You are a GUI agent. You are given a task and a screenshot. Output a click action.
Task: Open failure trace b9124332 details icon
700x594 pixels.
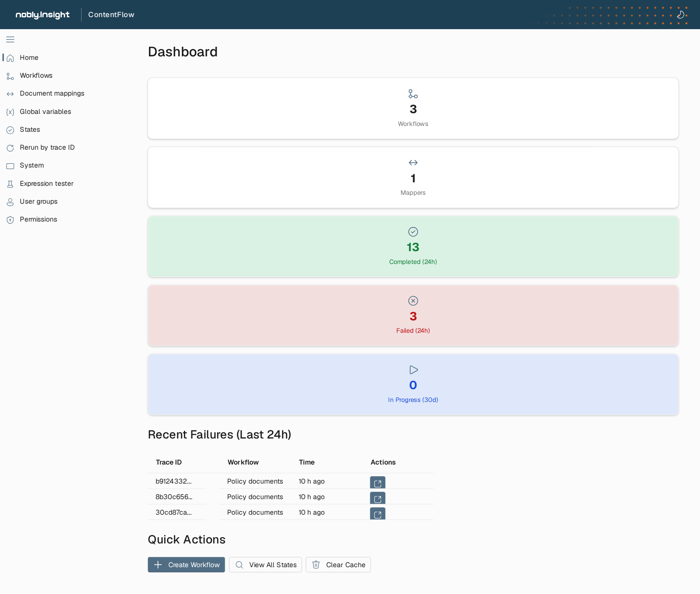[x=378, y=482]
